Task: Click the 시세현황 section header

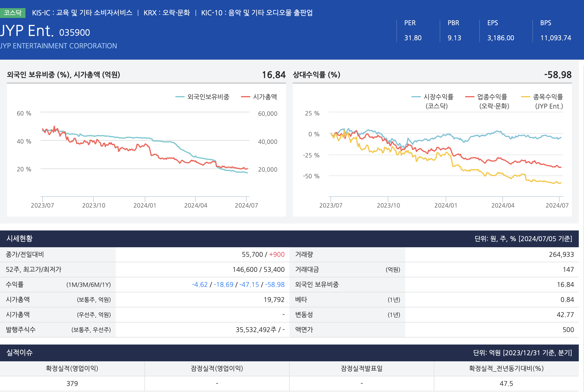Action: (x=20, y=239)
